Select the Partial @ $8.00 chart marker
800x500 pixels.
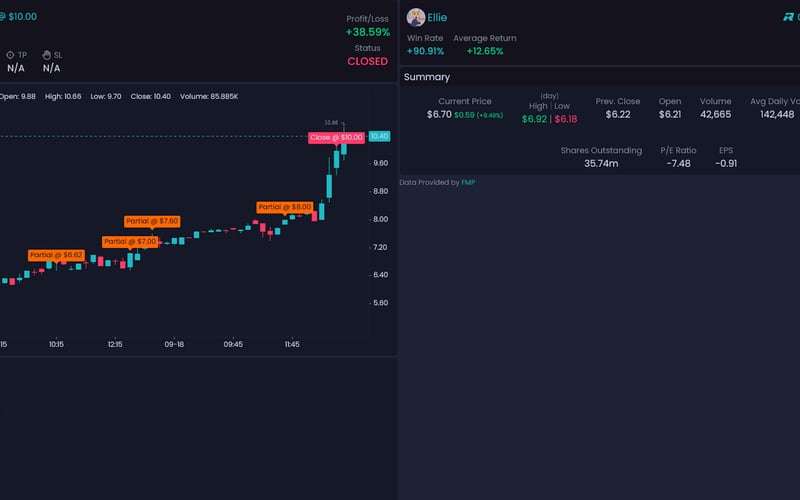tap(285, 207)
